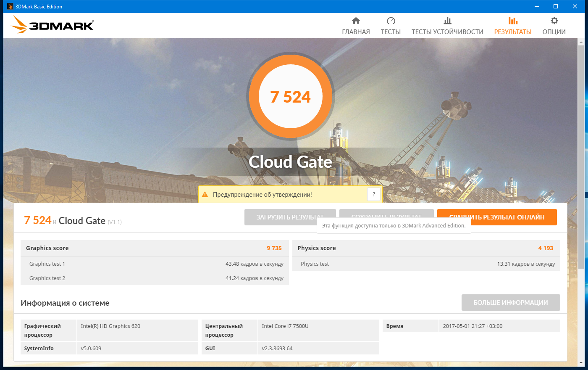Click the question mark help button
Viewport: 588px width, 370px height.
click(x=374, y=194)
